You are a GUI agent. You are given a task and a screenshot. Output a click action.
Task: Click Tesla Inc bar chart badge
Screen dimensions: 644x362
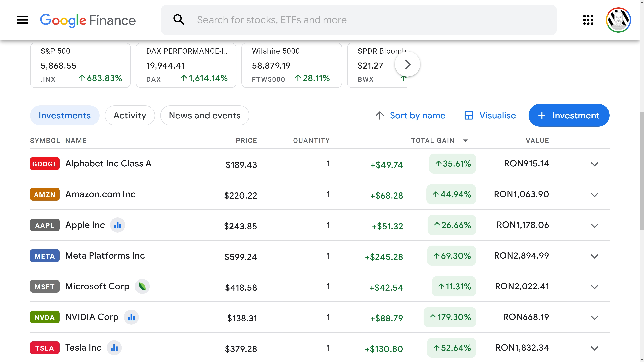[114, 348]
